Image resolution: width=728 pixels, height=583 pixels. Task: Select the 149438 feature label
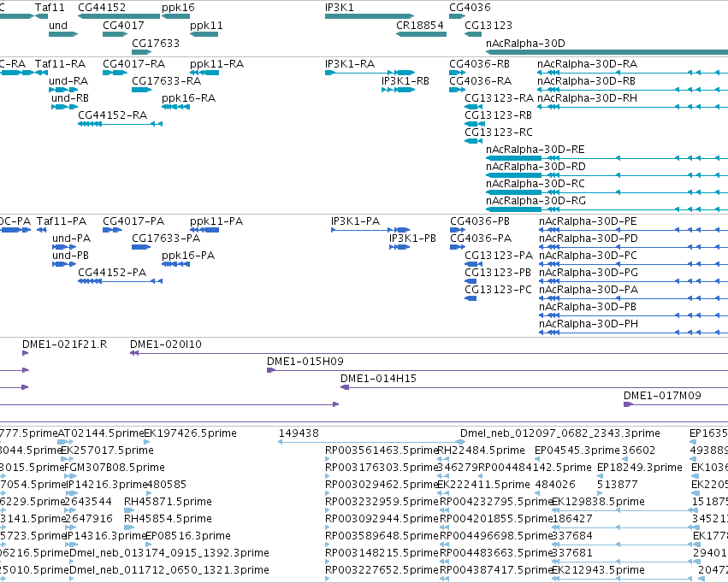[x=299, y=433]
